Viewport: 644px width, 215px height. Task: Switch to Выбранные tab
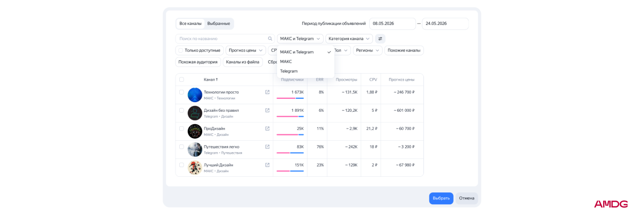(219, 24)
